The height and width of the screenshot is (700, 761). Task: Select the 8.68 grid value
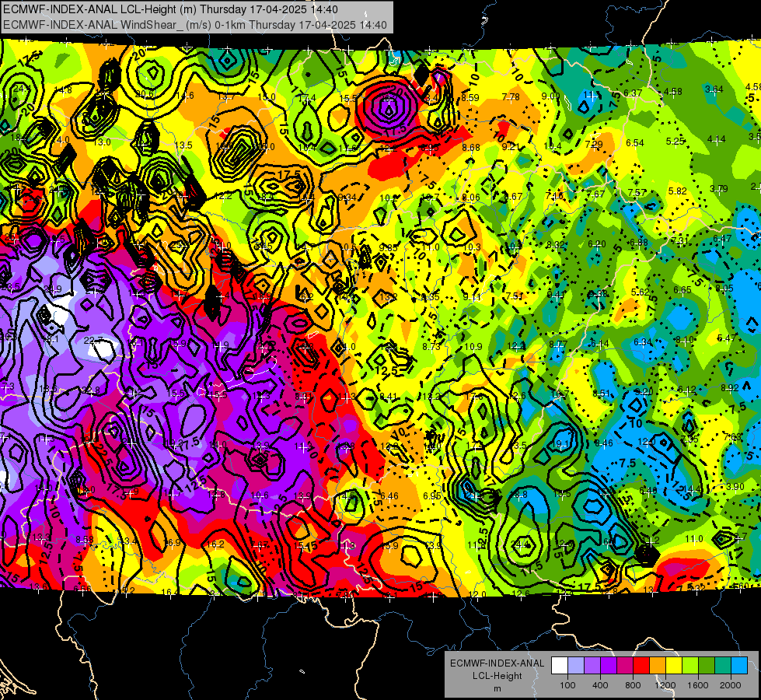click(471, 147)
